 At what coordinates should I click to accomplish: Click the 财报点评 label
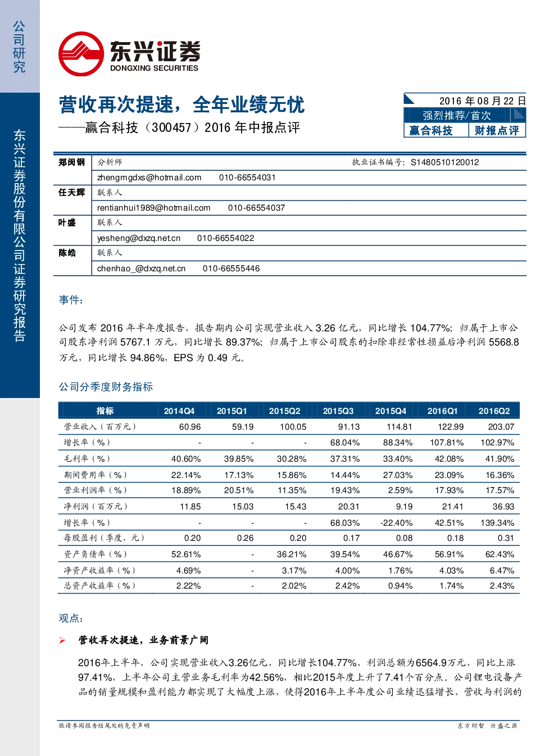tap(497, 130)
